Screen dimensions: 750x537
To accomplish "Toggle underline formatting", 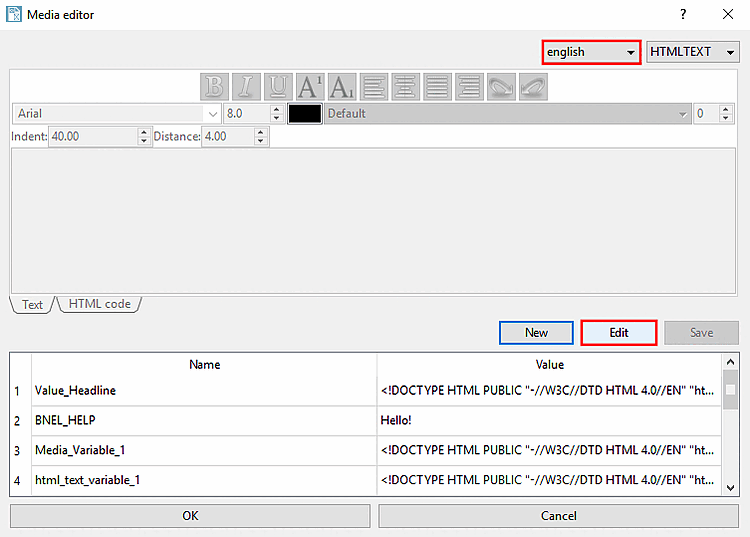I will pos(278,87).
